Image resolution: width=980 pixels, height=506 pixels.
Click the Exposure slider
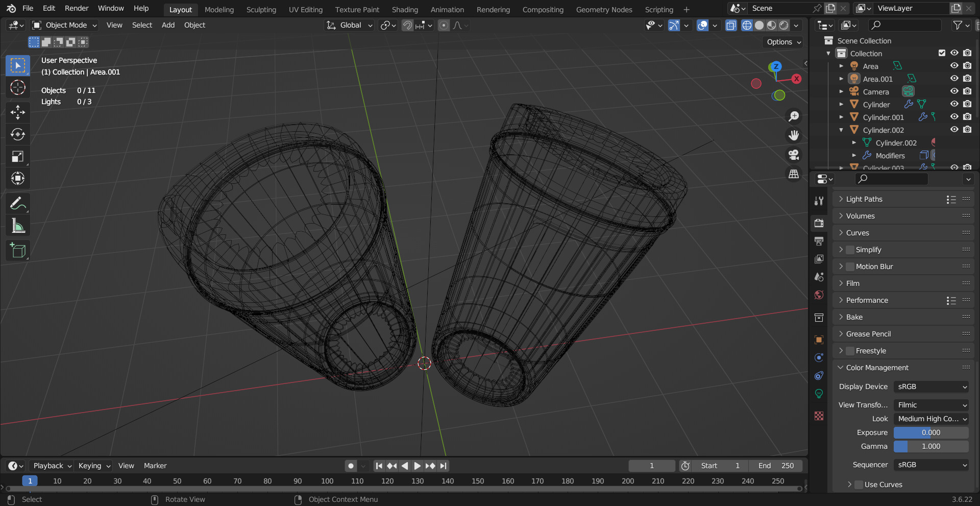tap(931, 432)
